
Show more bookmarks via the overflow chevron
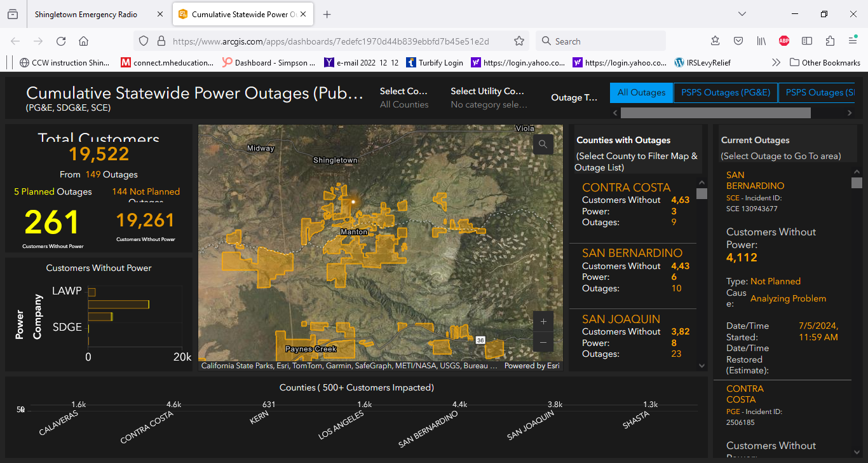click(x=776, y=62)
